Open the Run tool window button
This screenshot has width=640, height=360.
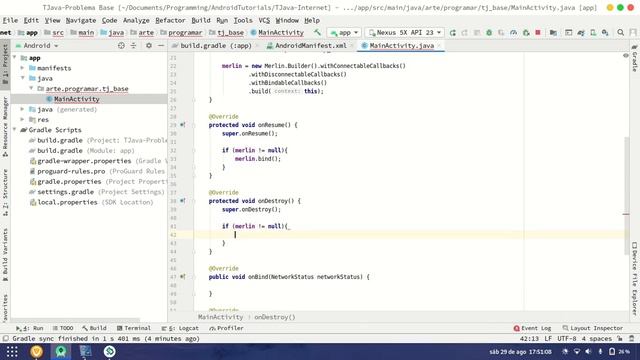(x=29, y=328)
